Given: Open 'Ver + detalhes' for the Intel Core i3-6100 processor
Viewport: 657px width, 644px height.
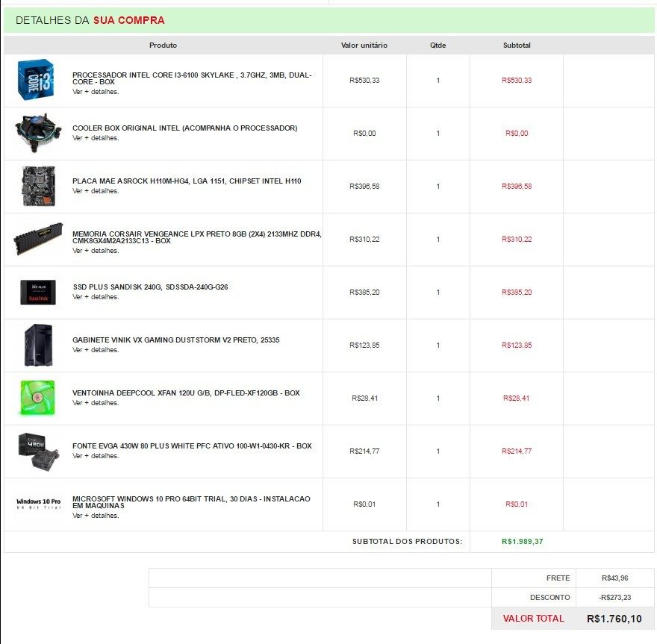Looking at the screenshot, I should tap(96, 92).
